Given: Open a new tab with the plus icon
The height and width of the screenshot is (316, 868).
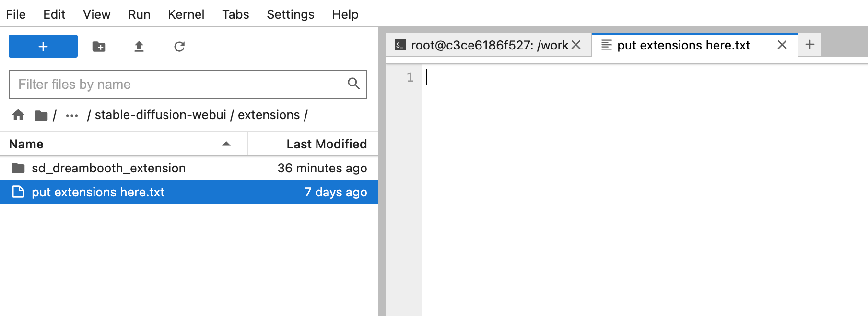Looking at the screenshot, I should (x=809, y=44).
